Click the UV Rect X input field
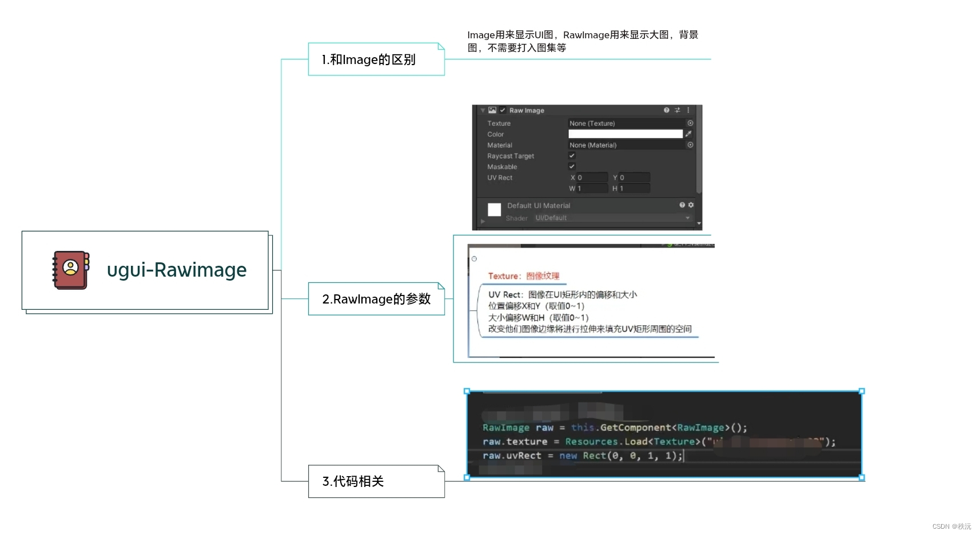This screenshot has width=980, height=535. coord(592,177)
